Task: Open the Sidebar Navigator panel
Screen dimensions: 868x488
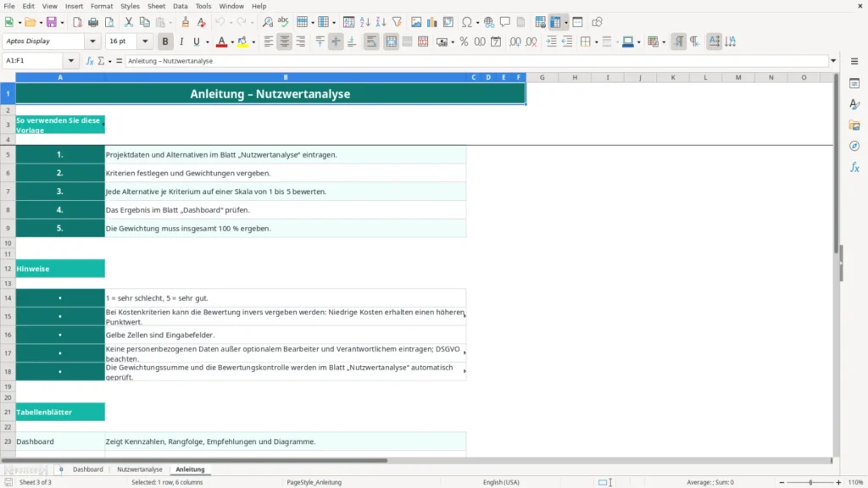Action: coord(854,146)
